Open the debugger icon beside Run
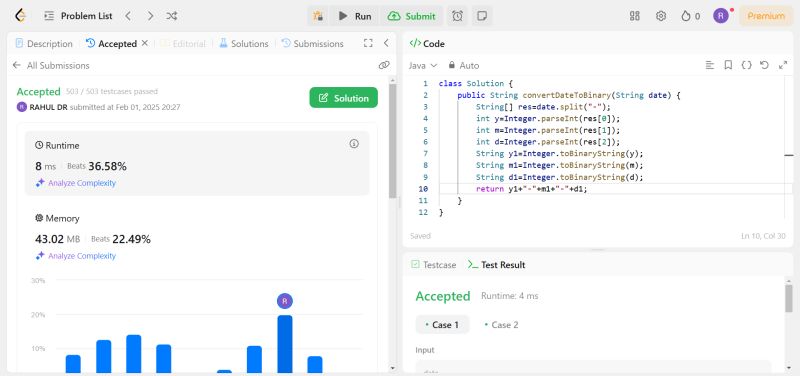 tap(318, 16)
